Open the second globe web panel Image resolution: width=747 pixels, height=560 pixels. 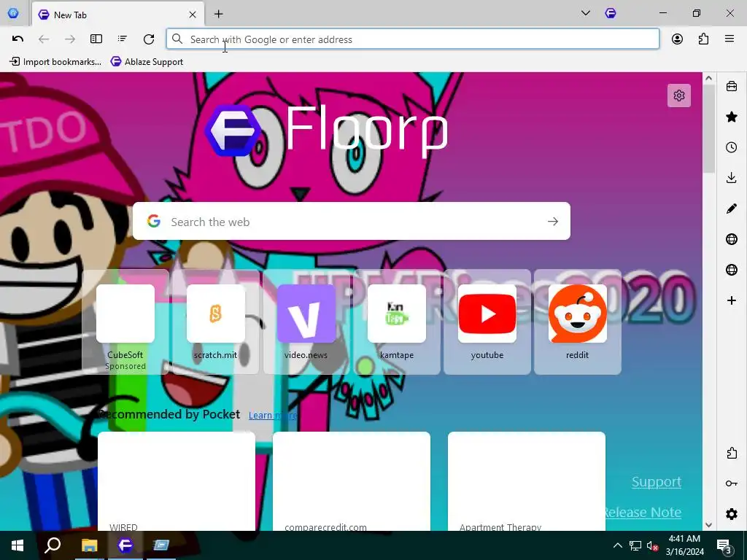pos(732,270)
